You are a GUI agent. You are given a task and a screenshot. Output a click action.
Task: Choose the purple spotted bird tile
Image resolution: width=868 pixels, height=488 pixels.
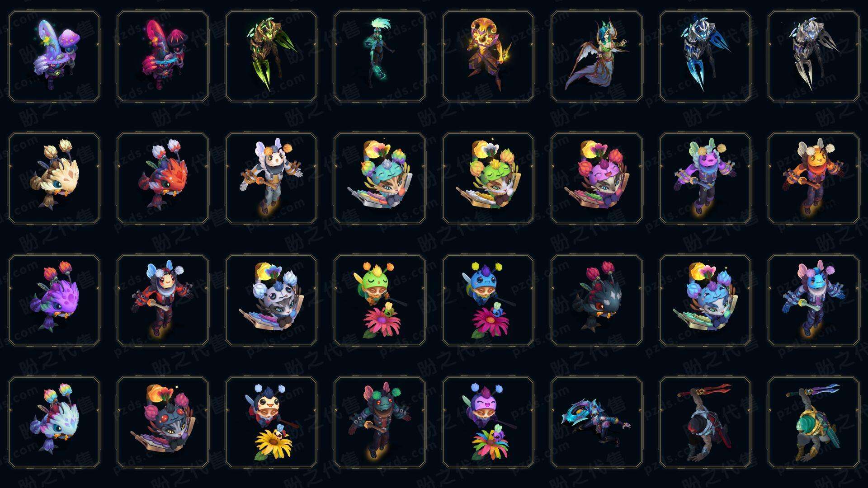(54, 300)
